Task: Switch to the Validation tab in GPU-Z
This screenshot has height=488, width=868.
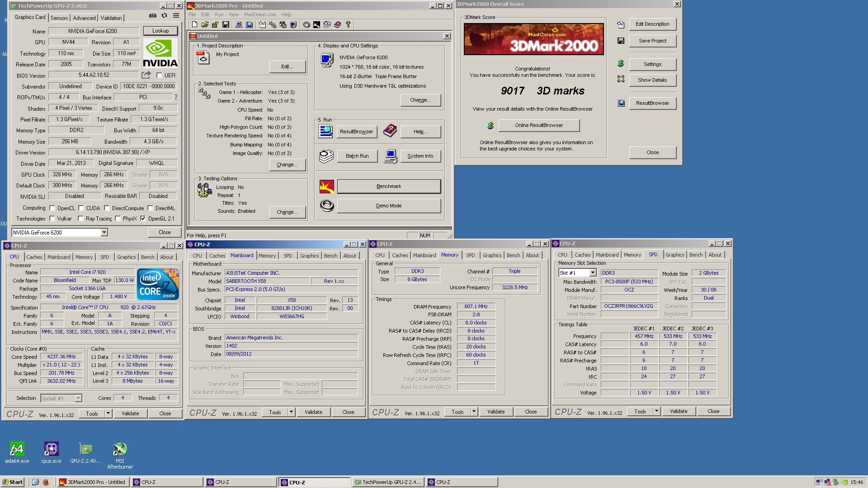Action: (x=111, y=18)
